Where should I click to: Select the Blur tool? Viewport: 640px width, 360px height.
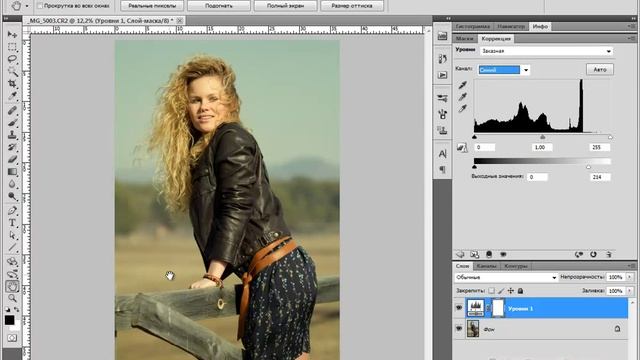coord(12,184)
